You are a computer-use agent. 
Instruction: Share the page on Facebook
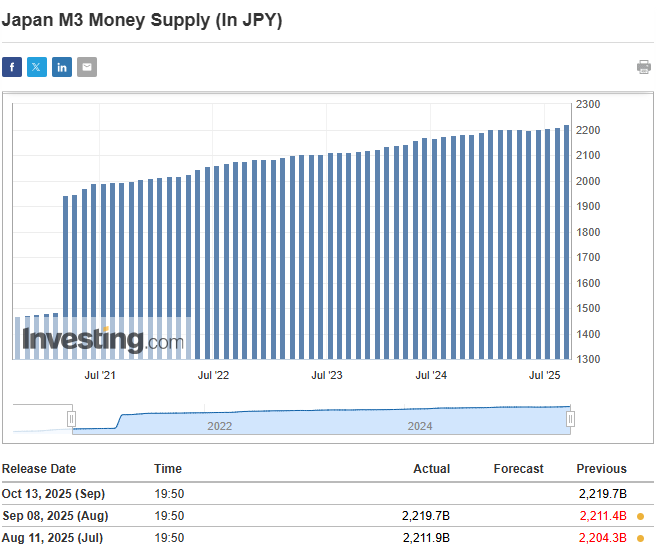click(x=12, y=67)
